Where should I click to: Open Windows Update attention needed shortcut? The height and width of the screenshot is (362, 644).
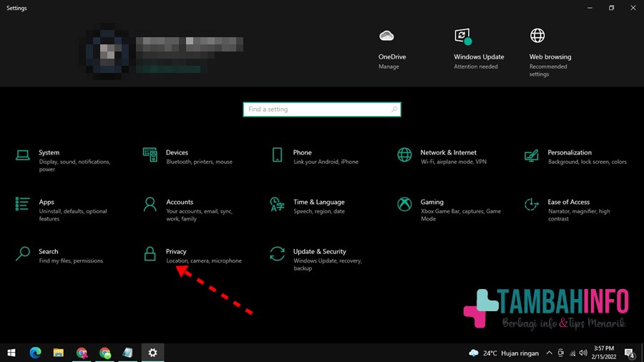click(479, 49)
